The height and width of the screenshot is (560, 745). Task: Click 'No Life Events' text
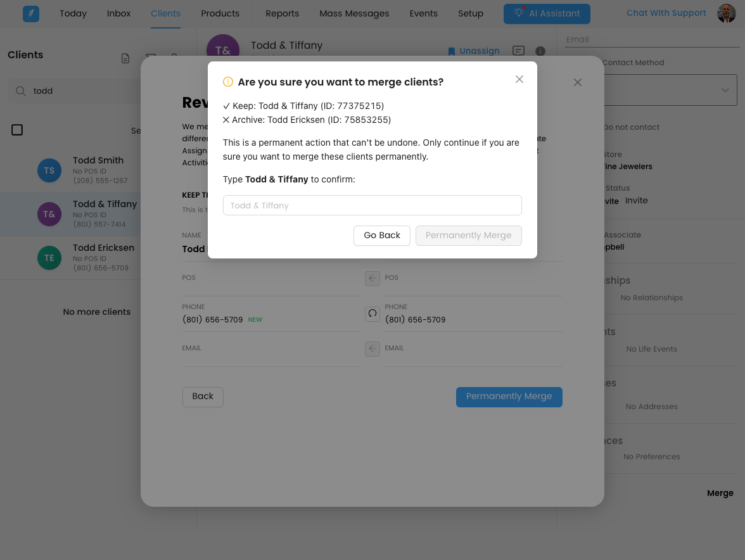pos(651,349)
